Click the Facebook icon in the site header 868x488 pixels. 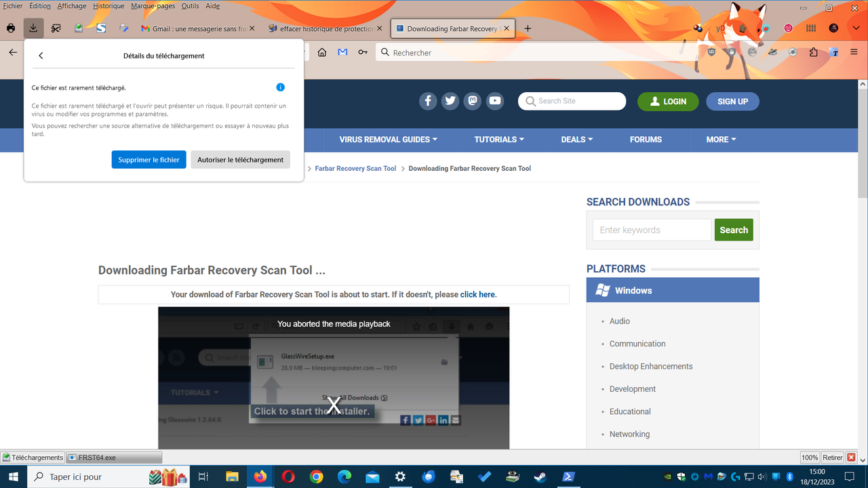428,100
